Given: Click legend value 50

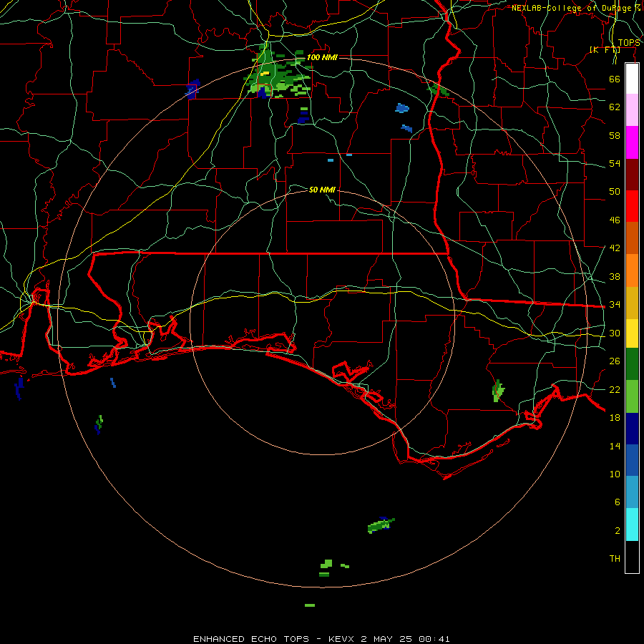Looking at the screenshot, I should point(615,191).
